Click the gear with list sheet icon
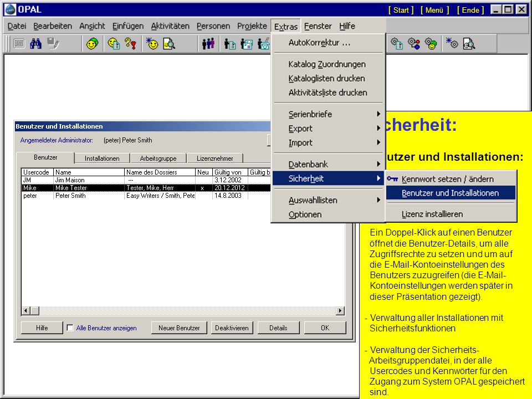The width and height of the screenshot is (532, 399). click(397, 43)
